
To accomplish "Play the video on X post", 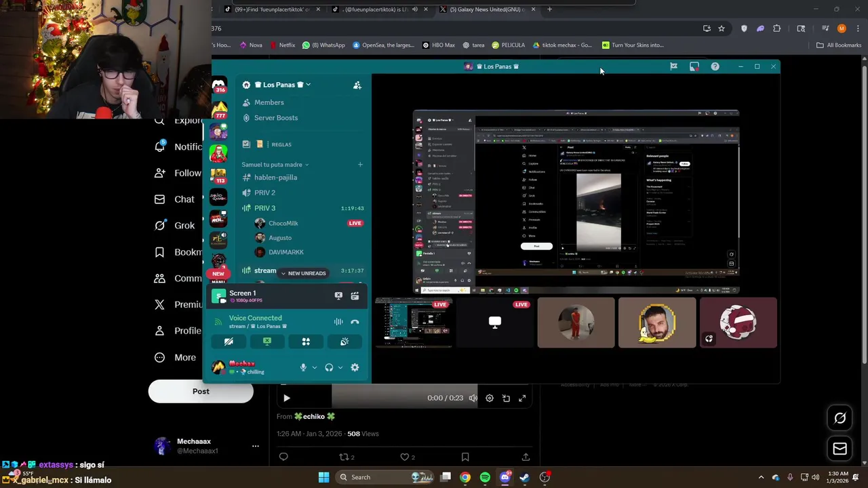I will 286,399.
